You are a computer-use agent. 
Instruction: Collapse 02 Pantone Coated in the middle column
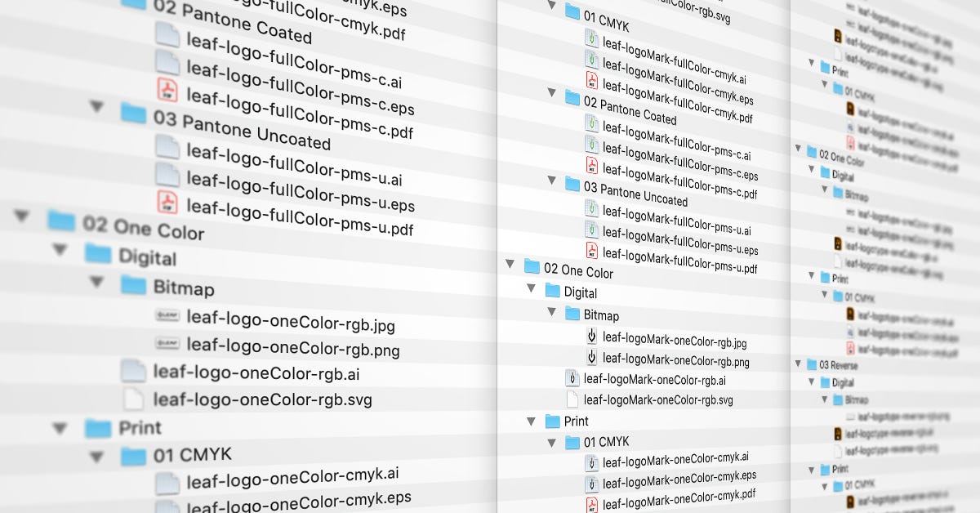click(x=552, y=93)
